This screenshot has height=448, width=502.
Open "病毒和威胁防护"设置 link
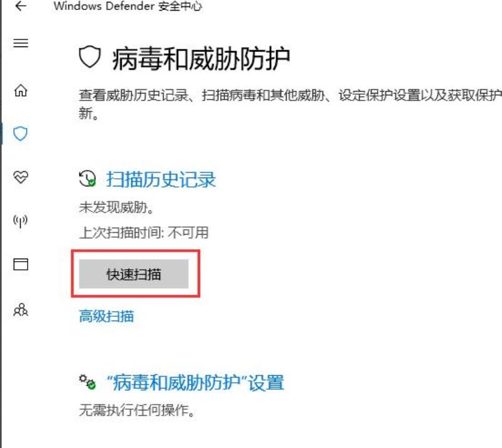[x=195, y=383]
